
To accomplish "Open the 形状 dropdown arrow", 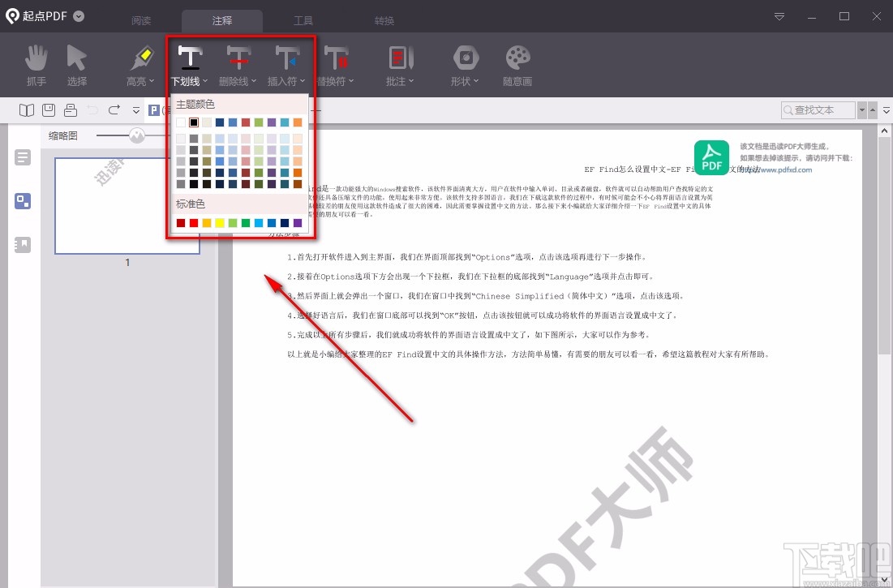I will [x=476, y=81].
